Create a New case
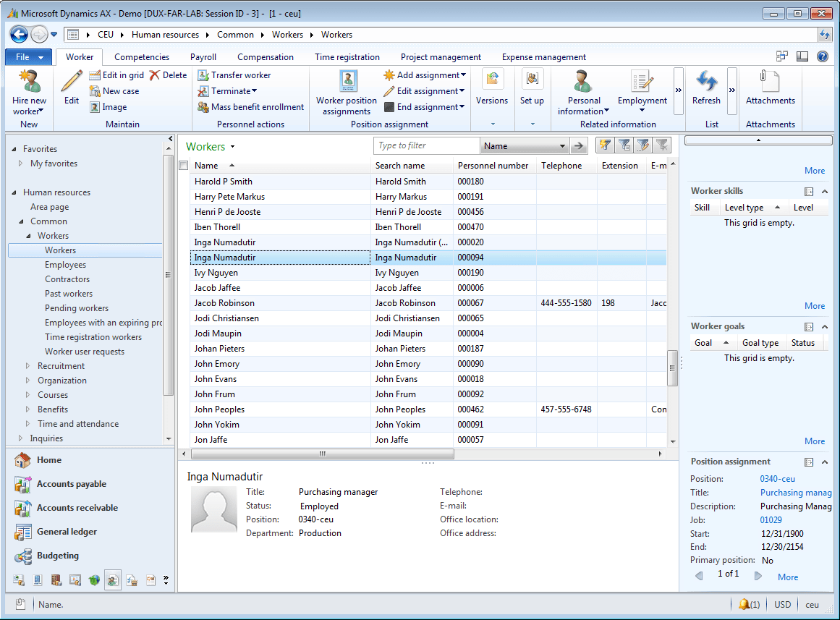The height and width of the screenshot is (620, 840). 114,91
